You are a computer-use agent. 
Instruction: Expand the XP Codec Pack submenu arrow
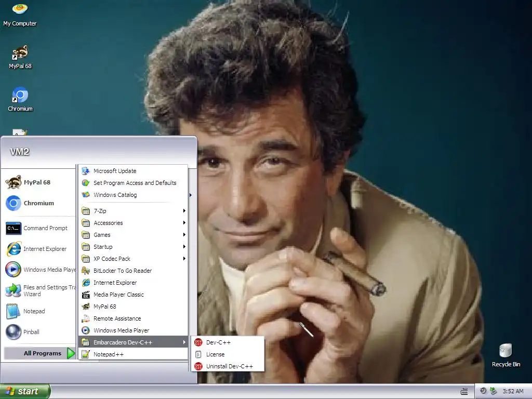click(x=184, y=259)
